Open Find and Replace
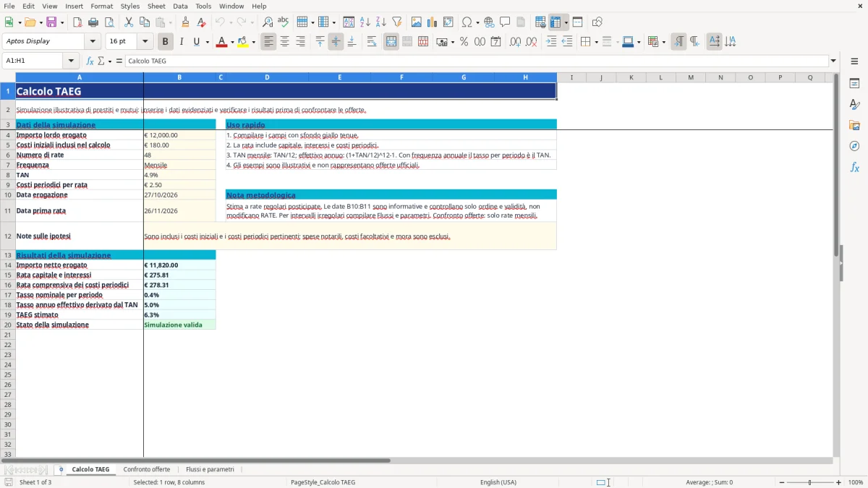Image resolution: width=868 pixels, height=488 pixels. (x=268, y=22)
